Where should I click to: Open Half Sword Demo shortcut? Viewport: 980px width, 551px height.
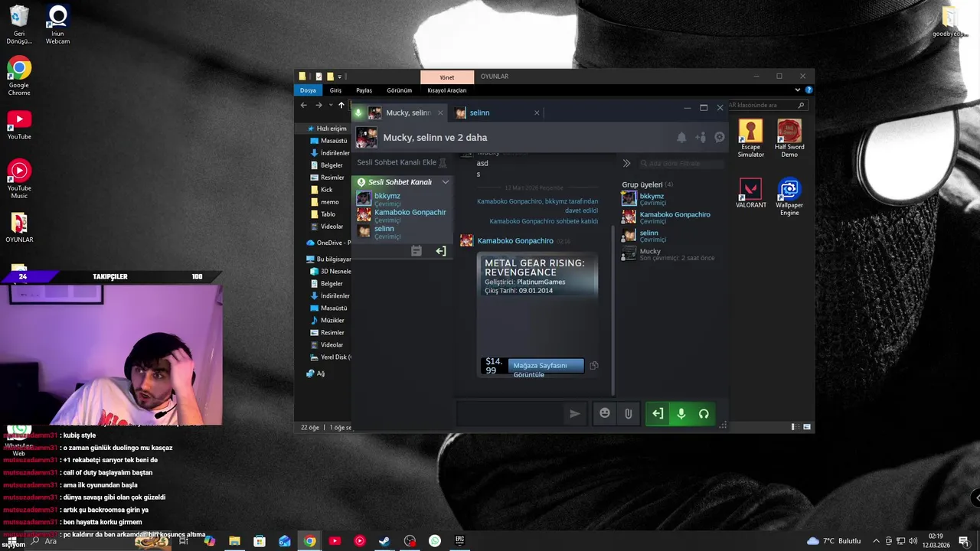pyautogui.click(x=789, y=139)
